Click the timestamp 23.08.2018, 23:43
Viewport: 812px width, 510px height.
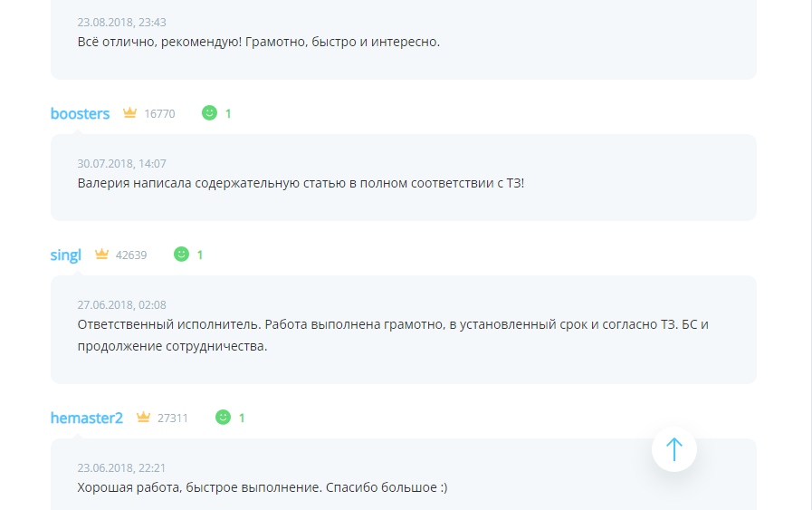click(121, 23)
